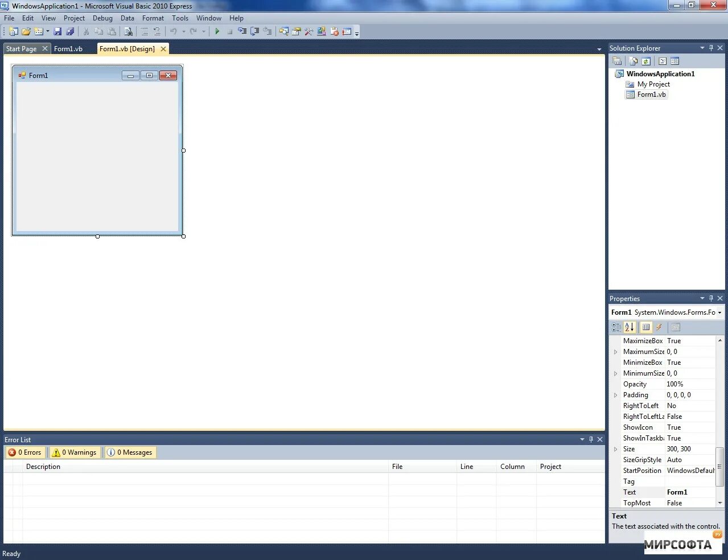Select WindowsApplication1 in Solution Explorer
The image size is (728, 560).
660,74
